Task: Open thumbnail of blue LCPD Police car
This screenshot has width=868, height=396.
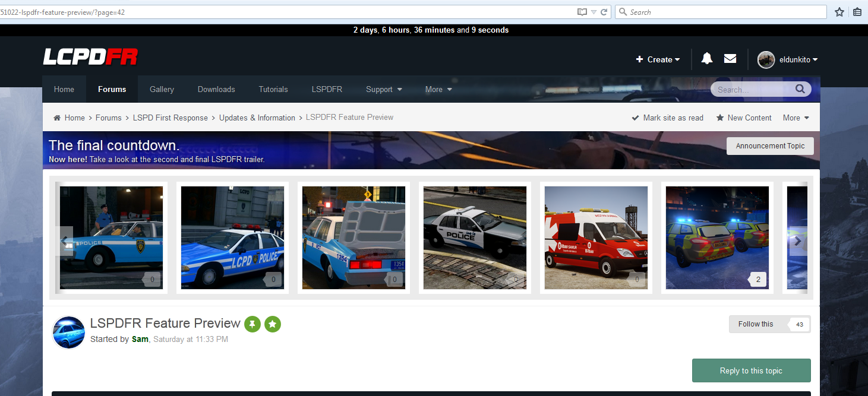Action: (x=232, y=237)
